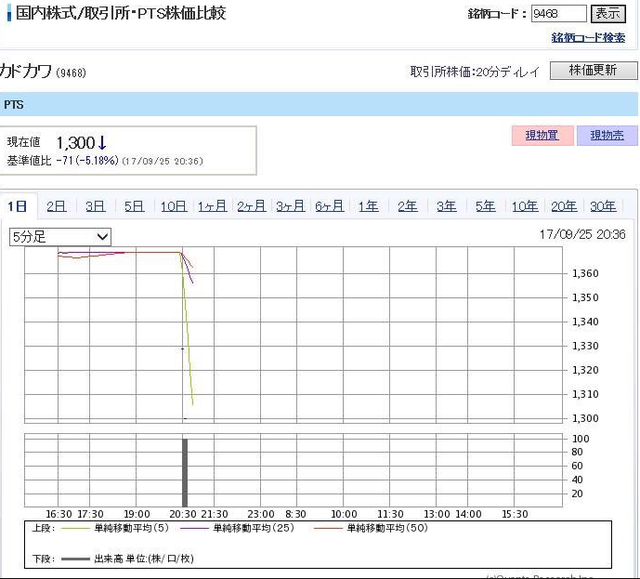Switch to the 10年 chart tab
The height and width of the screenshot is (579, 640).
(525, 206)
